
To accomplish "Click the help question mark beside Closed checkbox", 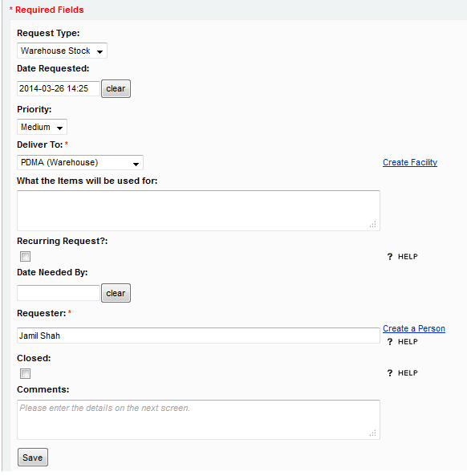I will [390, 373].
